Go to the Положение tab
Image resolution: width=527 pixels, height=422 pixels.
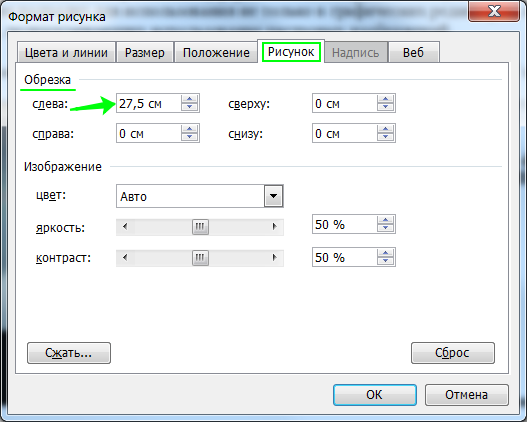[216, 53]
